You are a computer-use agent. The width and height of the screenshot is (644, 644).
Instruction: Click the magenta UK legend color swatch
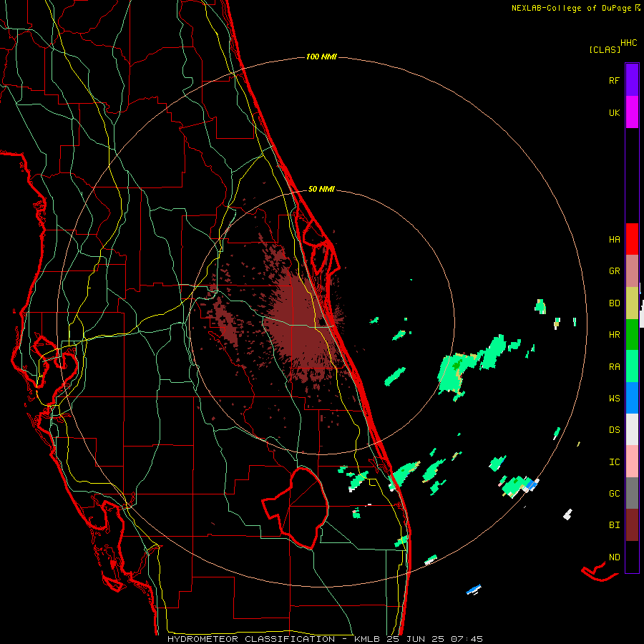(632, 112)
